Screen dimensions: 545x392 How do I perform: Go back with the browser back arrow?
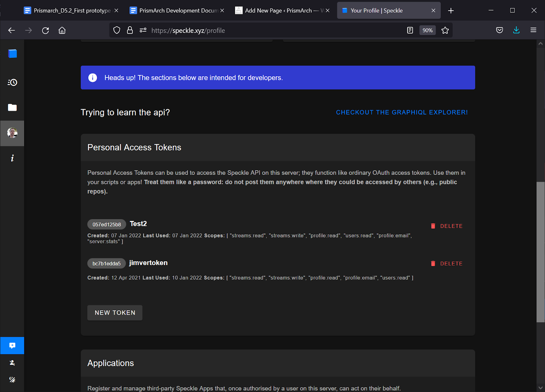[12, 30]
